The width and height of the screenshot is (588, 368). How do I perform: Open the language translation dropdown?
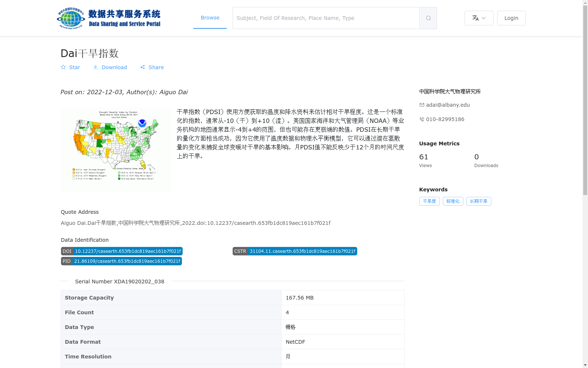coord(479,18)
